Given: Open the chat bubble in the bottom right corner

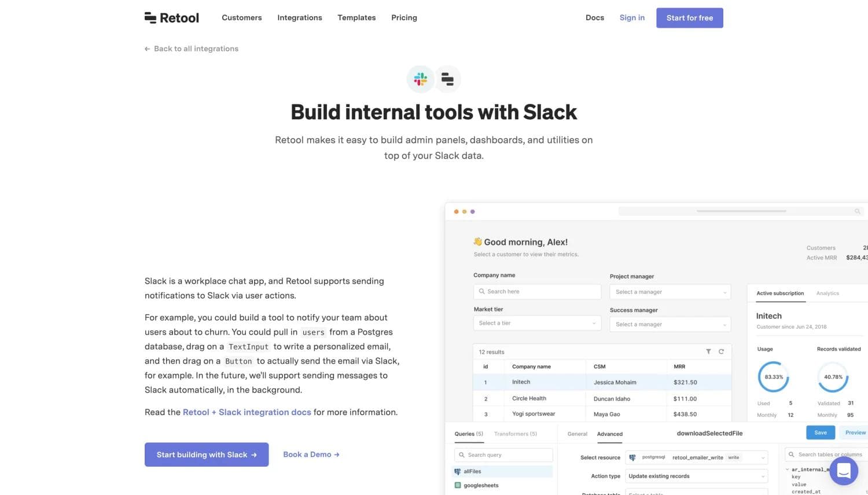Looking at the screenshot, I should [844, 471].
